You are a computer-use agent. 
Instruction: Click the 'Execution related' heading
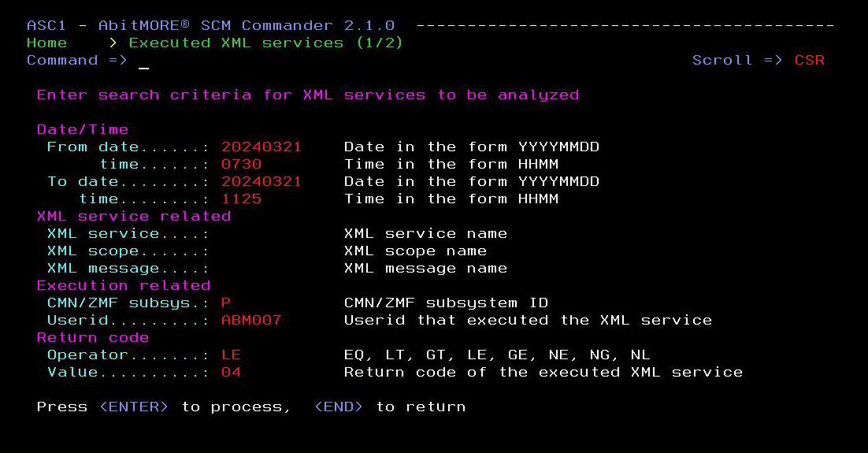click(124, 286)
